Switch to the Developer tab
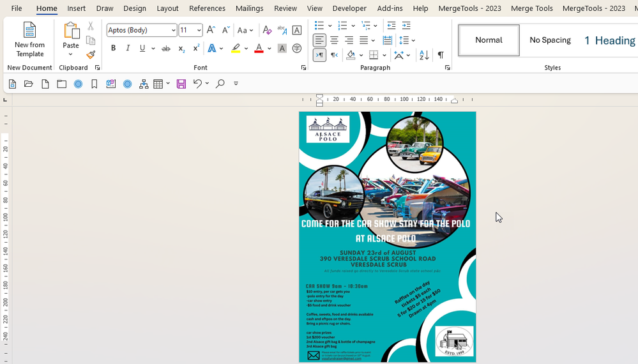The image size is (638, 364). point(349,8)
